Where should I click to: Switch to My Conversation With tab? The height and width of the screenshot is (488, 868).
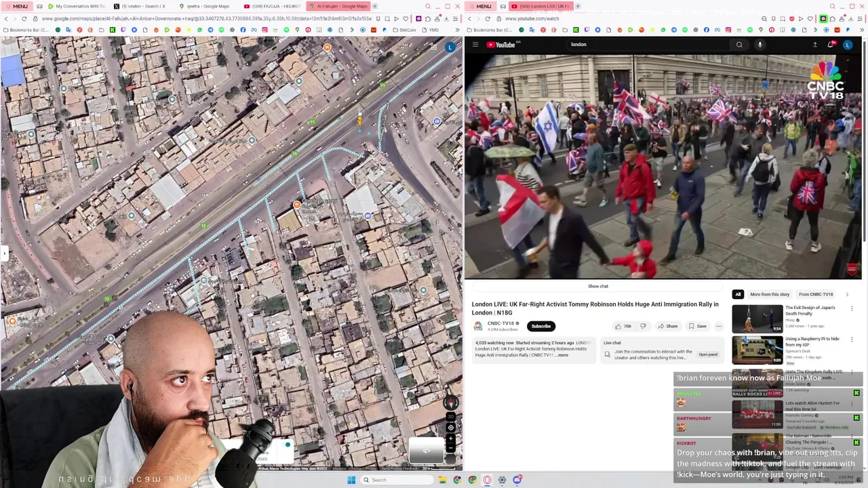(x=76, y=6)
